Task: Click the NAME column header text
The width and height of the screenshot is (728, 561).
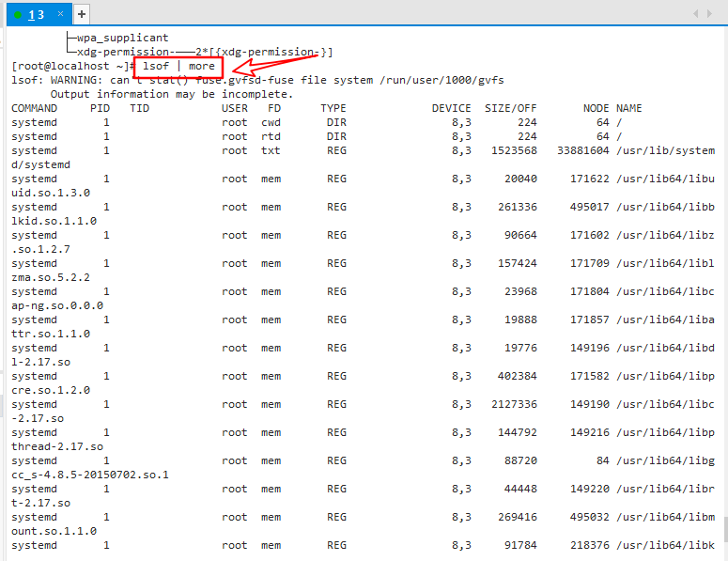Action: click(x=629, y=108)
